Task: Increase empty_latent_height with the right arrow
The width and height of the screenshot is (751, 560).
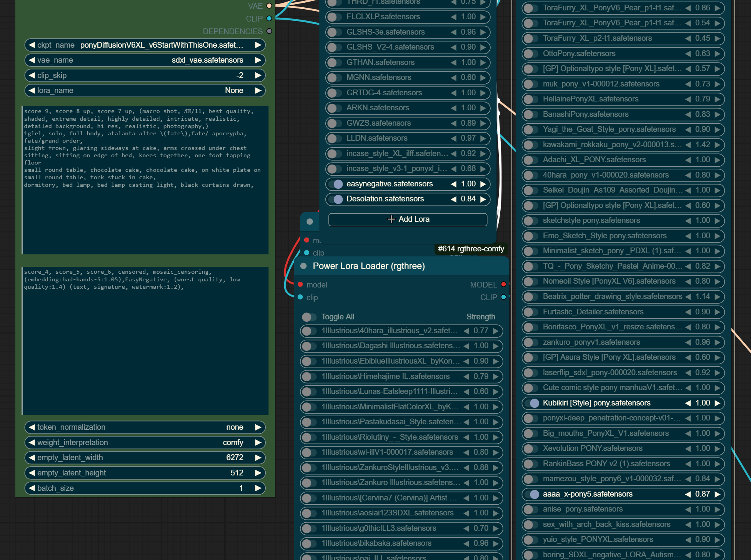Action: coord(258,473)
